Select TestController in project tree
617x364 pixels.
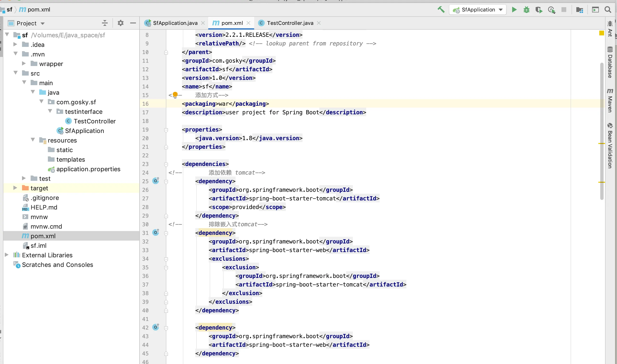click(x=95, y=121)
